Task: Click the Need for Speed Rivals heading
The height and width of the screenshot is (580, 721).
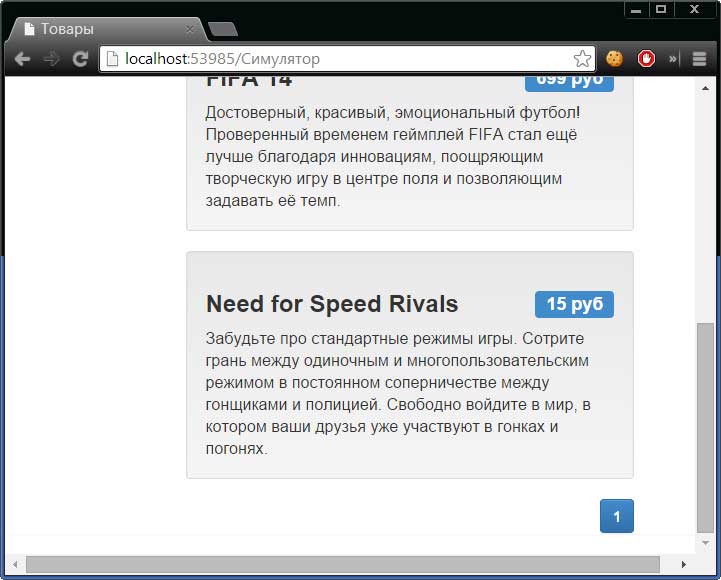Action: [332, 304]
